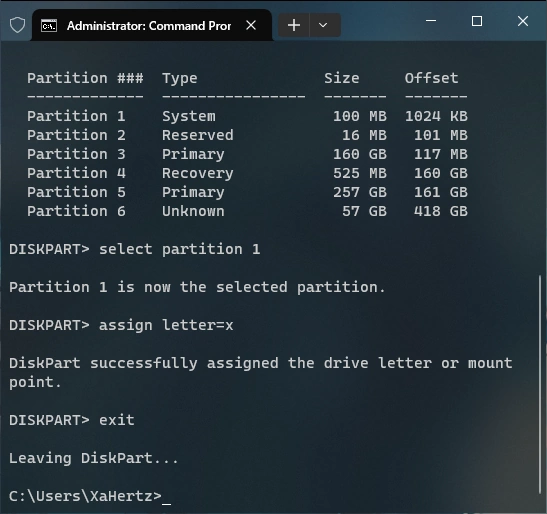Click 'Partition 2' row label
Image resolution: width=547 pixels, height=514 pixels.
tap(76, 135)
